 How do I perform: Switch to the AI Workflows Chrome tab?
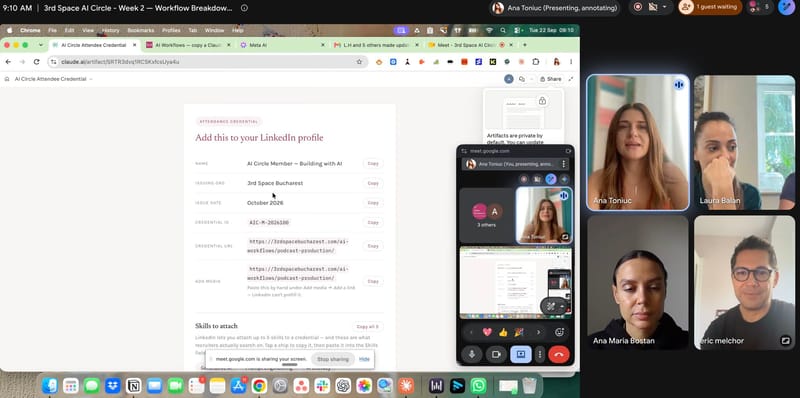coord(188,45)
